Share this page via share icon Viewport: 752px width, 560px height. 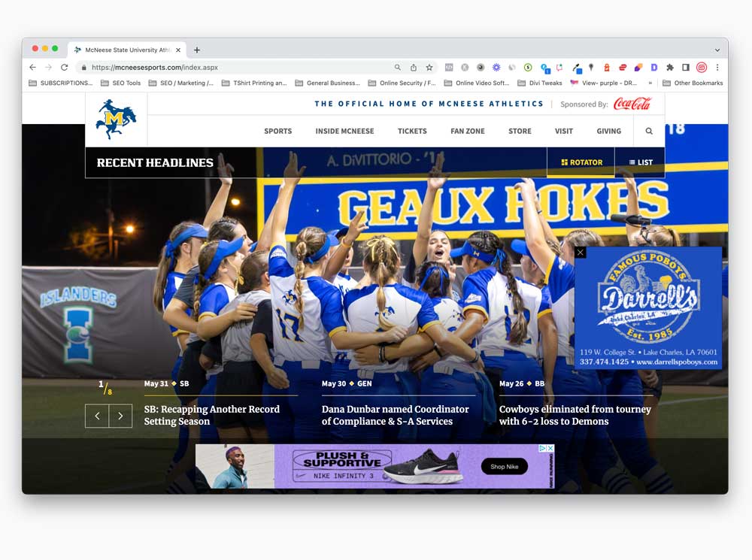click(414, 68)
